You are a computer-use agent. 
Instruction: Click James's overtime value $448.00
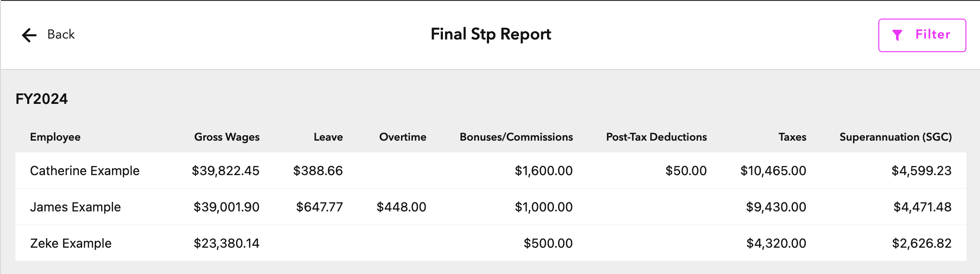pyautogui.click(x=402, y=207)
